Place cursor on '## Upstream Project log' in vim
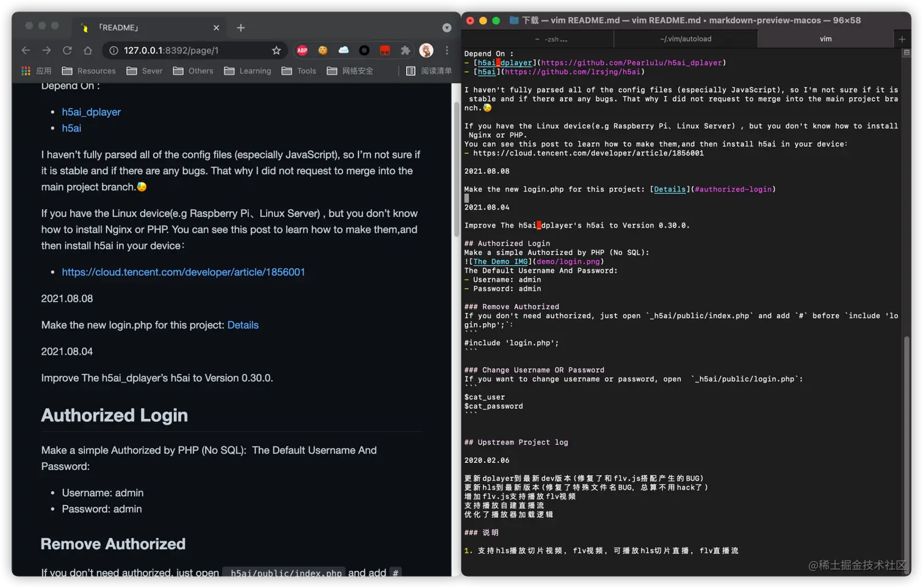 pyautogui.click(x=516, y=442)
